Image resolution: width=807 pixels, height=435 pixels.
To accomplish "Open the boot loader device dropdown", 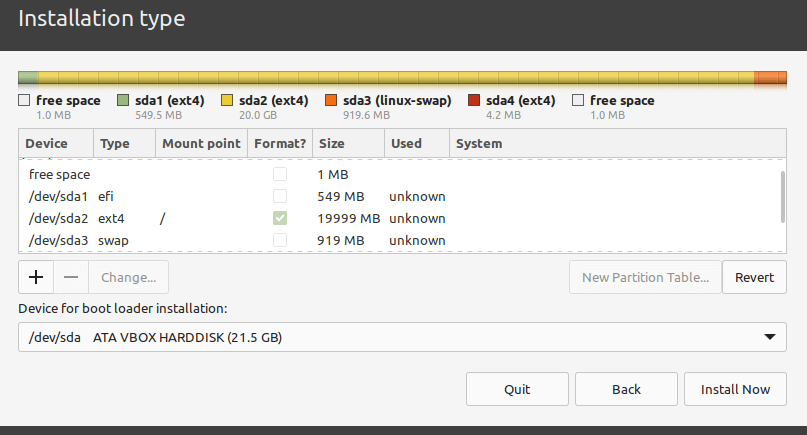I will pyautogui.click(x=402, y=337).
